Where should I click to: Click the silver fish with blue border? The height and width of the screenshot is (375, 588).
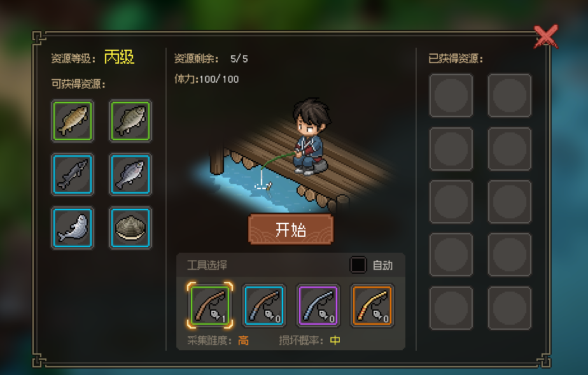(x=130, y=174)
